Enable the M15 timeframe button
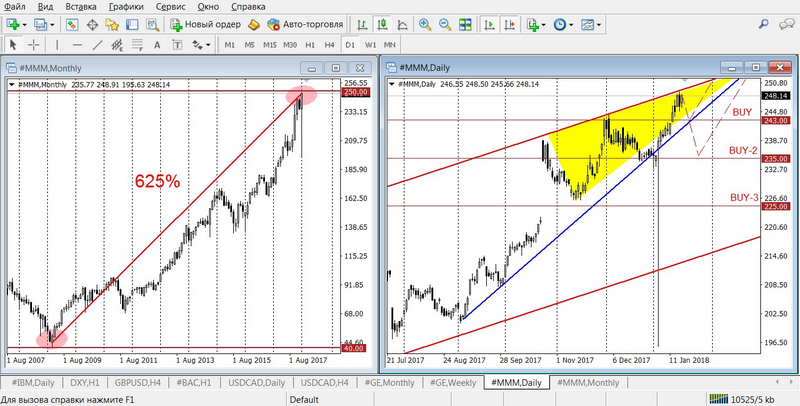The height and width of the screenshot is (406, 800). click(x=270, y=45)
